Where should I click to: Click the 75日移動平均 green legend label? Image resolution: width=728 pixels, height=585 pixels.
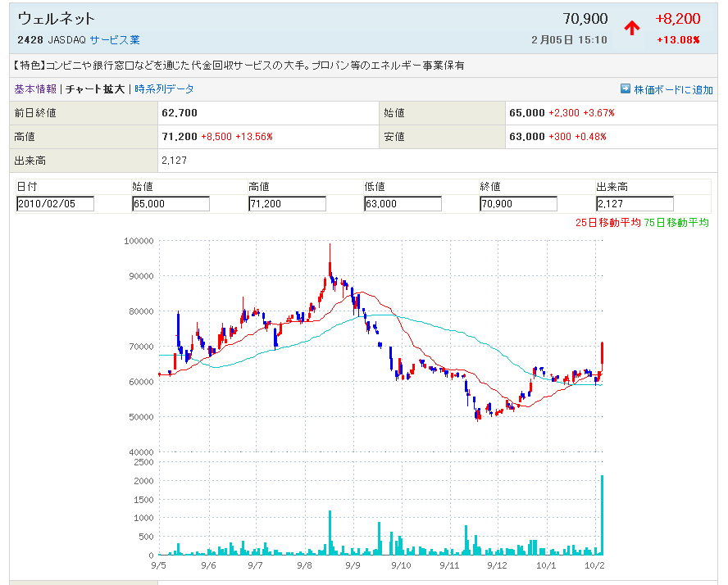pyautogui.click(x=676, y=222)
